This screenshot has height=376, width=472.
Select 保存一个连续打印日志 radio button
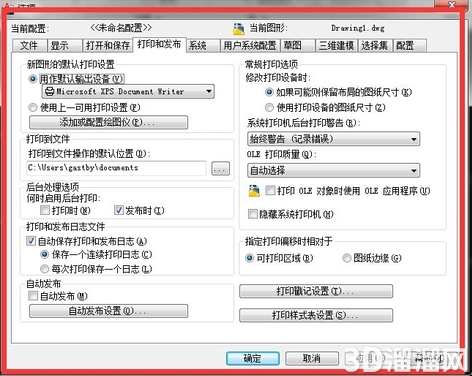(44, 255)
